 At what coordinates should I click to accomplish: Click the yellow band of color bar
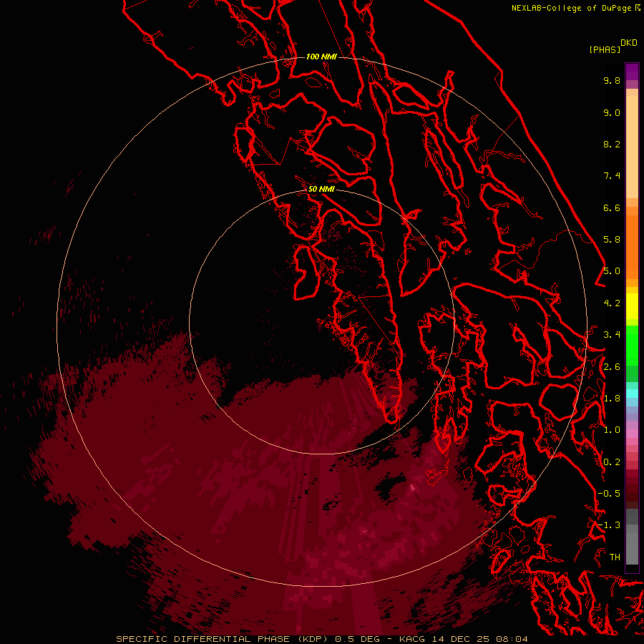coord(632,306)
